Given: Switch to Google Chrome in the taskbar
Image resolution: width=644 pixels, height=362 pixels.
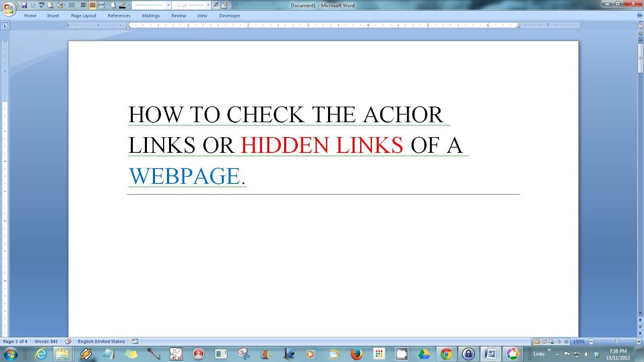Looking at the screenshot, I should (446, 354).
